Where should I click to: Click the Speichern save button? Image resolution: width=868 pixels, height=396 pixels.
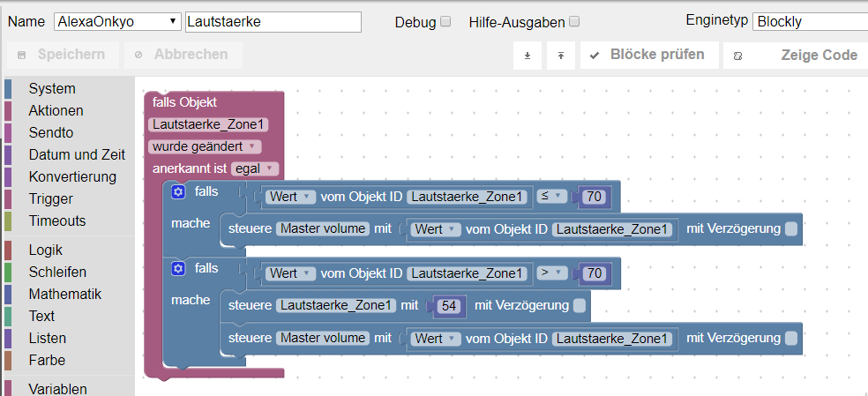(63, 55)
